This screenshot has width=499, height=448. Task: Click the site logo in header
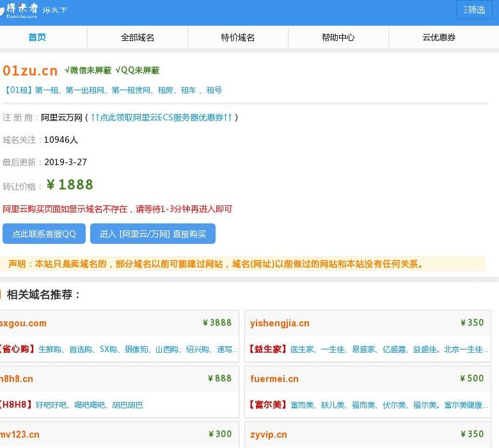(x=33, y=10)
